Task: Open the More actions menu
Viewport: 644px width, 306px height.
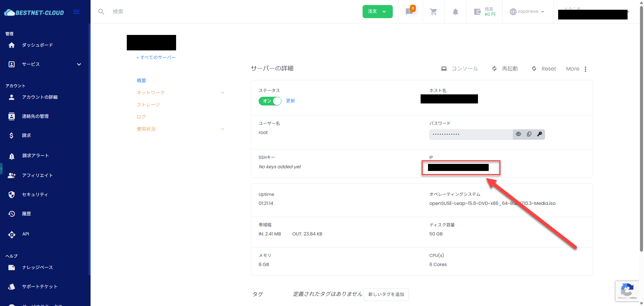Action: click(x=576, y=69)
